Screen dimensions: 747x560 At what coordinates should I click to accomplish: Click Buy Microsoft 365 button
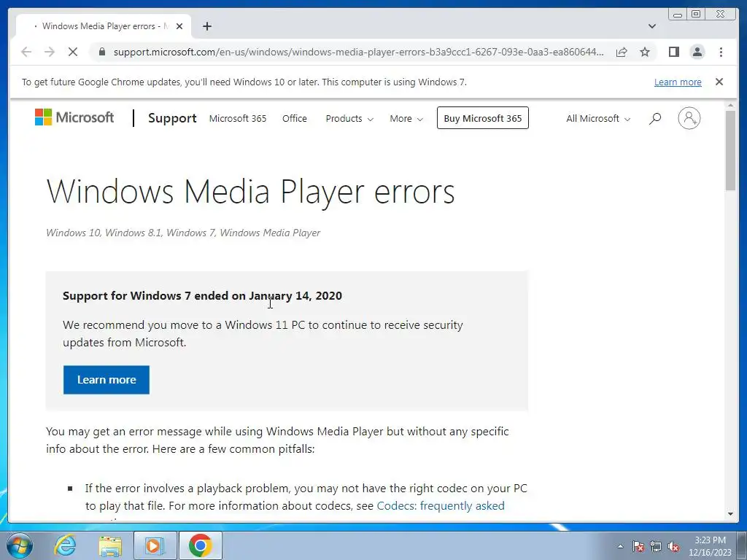(483, 118)
